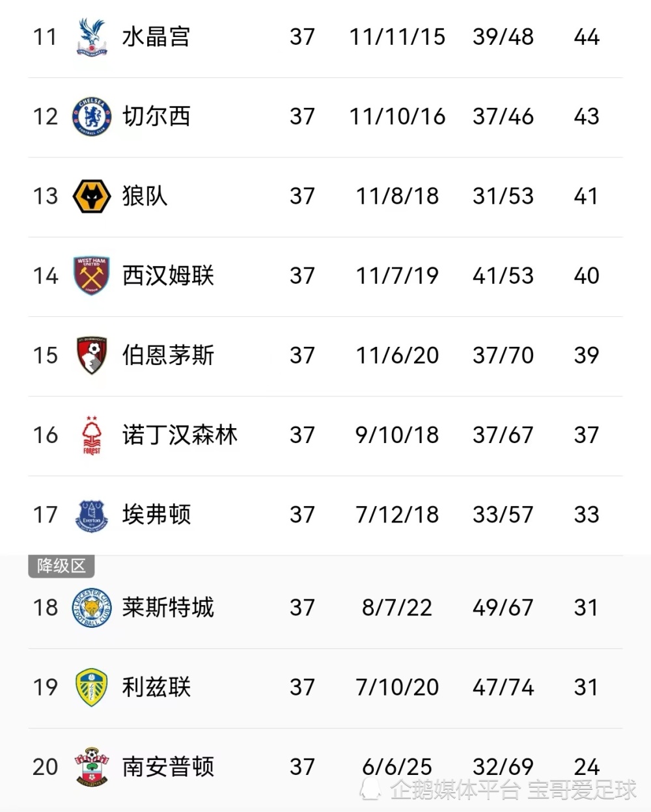Click the Nottingham Forest tree logo
Viewport: 651px width, 812px height.
(x=92, y=435)
